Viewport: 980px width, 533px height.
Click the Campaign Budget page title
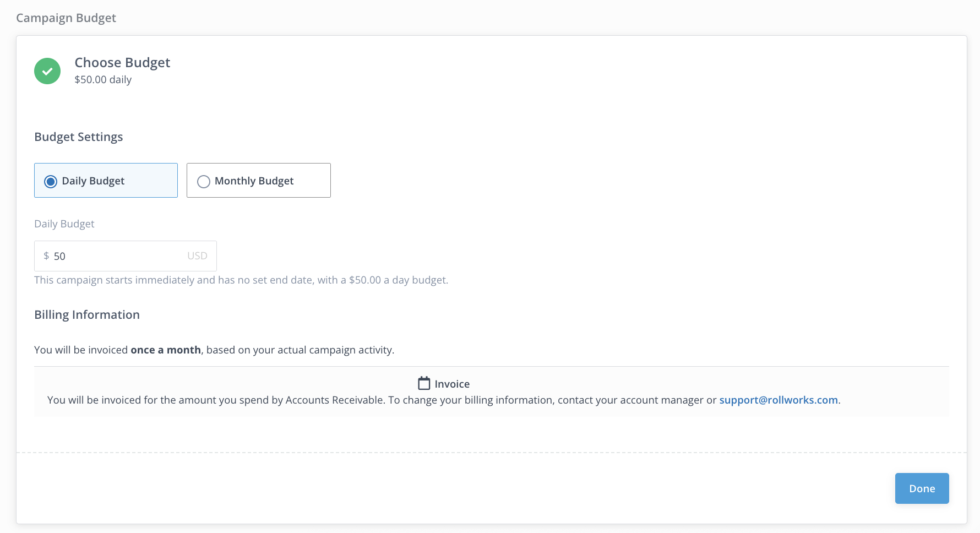[x=66, y=18]
